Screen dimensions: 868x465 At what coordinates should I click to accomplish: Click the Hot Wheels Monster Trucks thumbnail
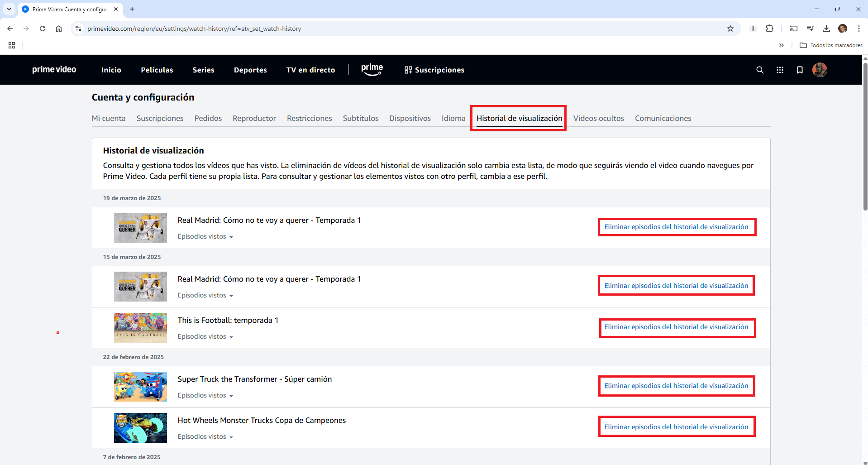(x=140, y=428)
